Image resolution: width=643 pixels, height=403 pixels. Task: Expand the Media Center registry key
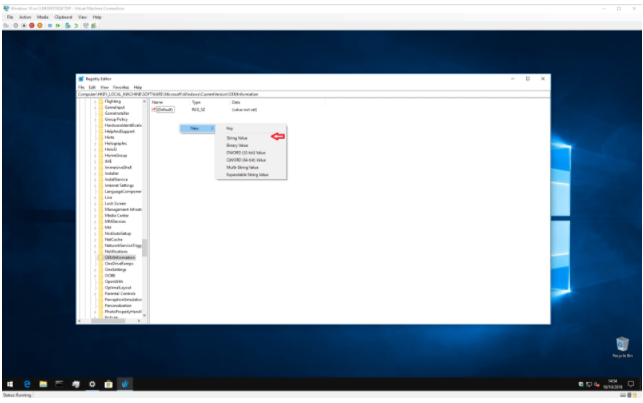95,215
